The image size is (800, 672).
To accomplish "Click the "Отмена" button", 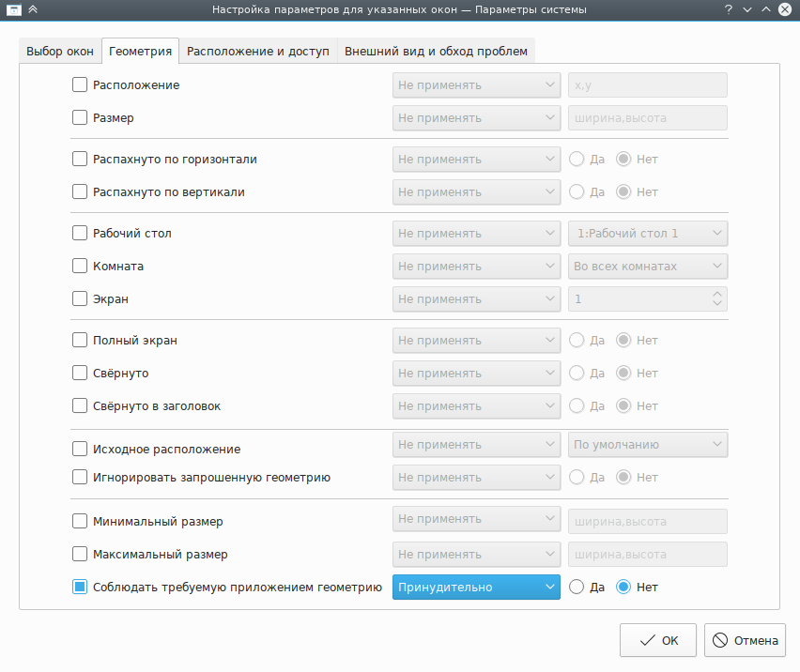I will click(745, 641).
